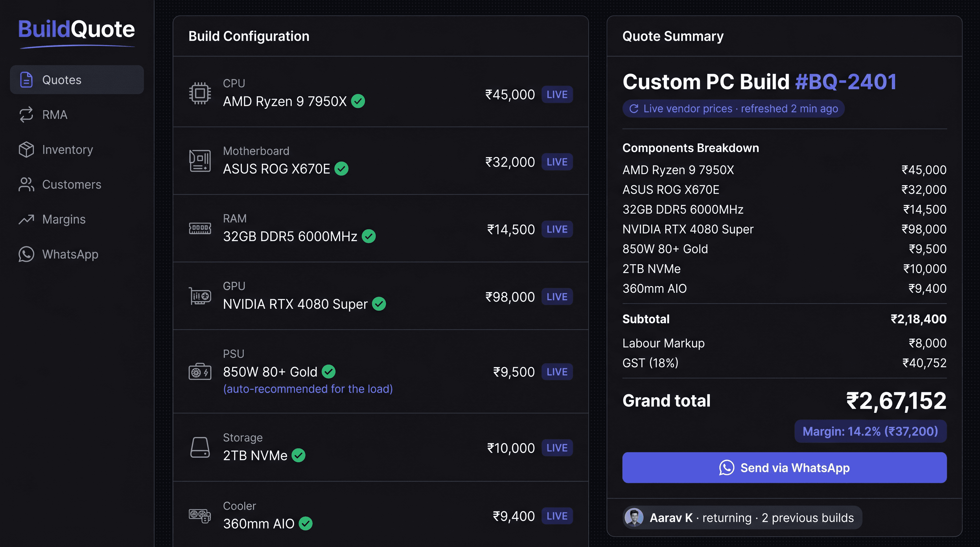Click ₹14,500 in the components breakdown
The height and width of the screenshot is (547, 980).
pos(925,209)
